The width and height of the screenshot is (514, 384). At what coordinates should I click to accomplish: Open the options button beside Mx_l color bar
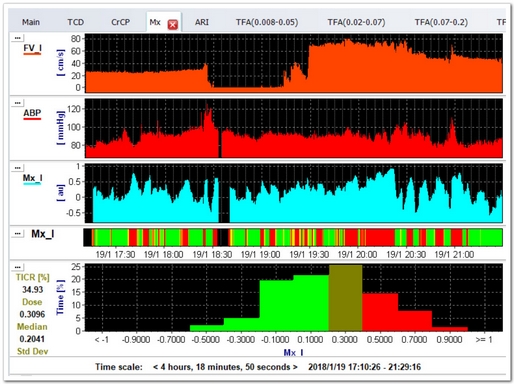[17, 234]
